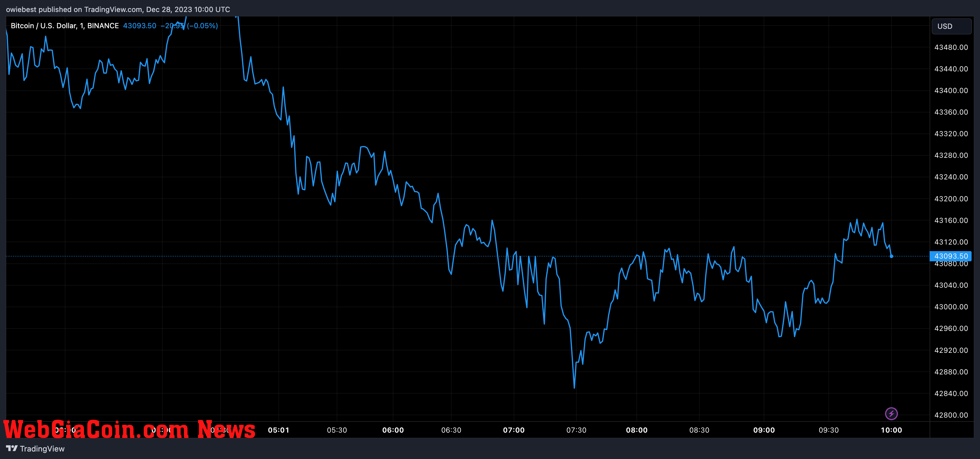Screen dimensions: 980x459
Task: Click the 43280.00 price axis label
Action: tap(951, 155)
